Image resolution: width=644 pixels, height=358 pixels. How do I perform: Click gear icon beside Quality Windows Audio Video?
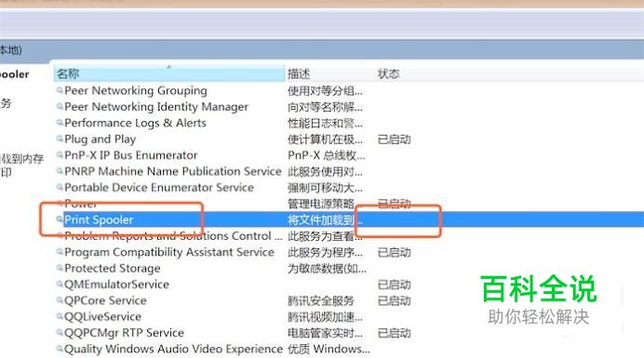coord(60,349)
